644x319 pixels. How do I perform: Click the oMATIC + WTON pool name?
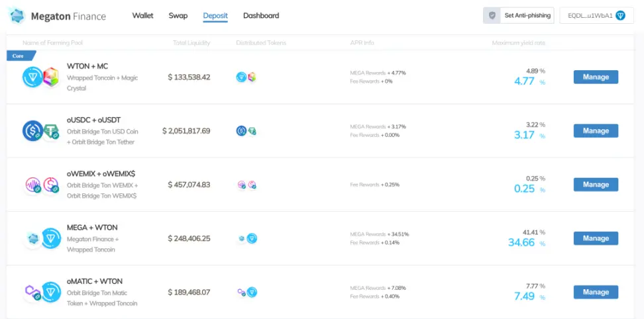(x=95, y=282)
